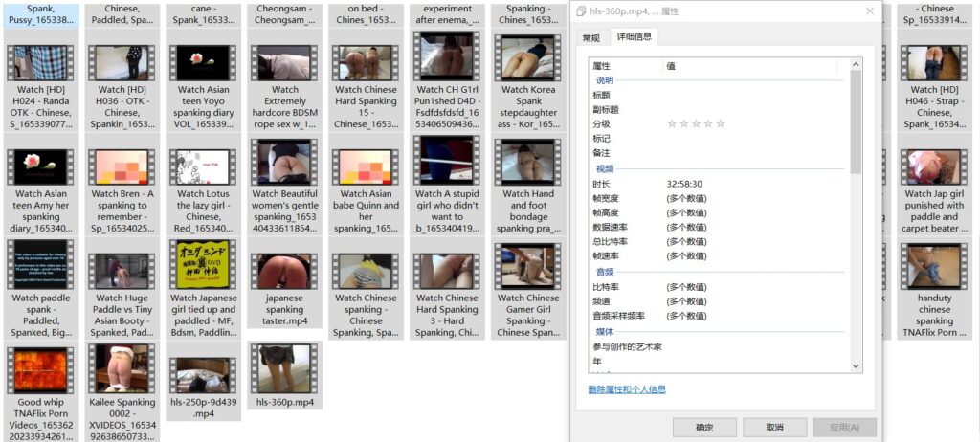Click the scrollbar up arrow in details list
980x442 pixels.
tap(856, 65)
